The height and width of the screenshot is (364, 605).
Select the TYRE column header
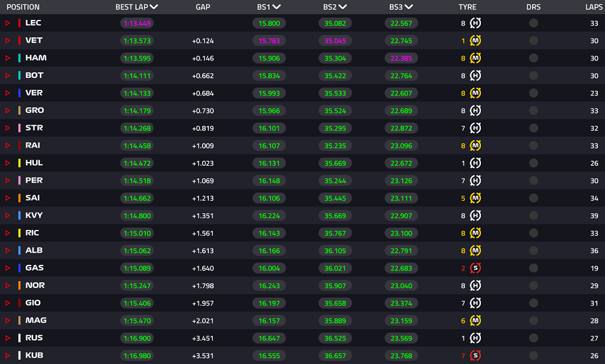click(467, 7)
